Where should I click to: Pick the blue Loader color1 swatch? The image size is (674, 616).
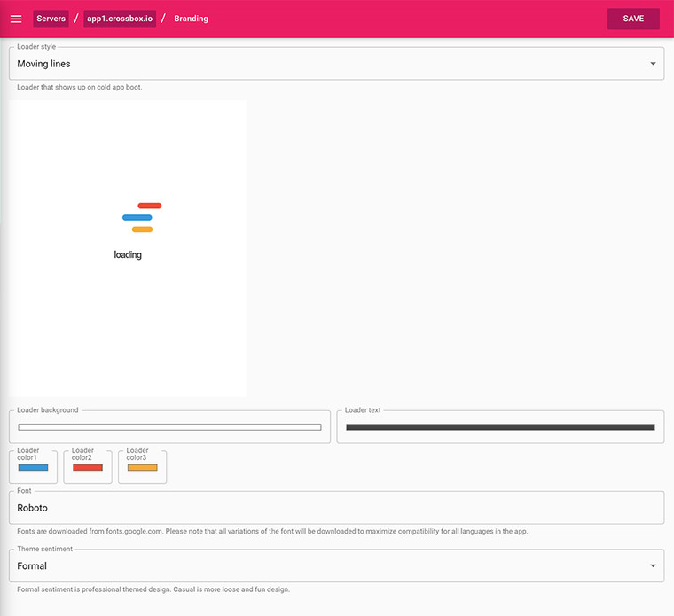[33, 467]
